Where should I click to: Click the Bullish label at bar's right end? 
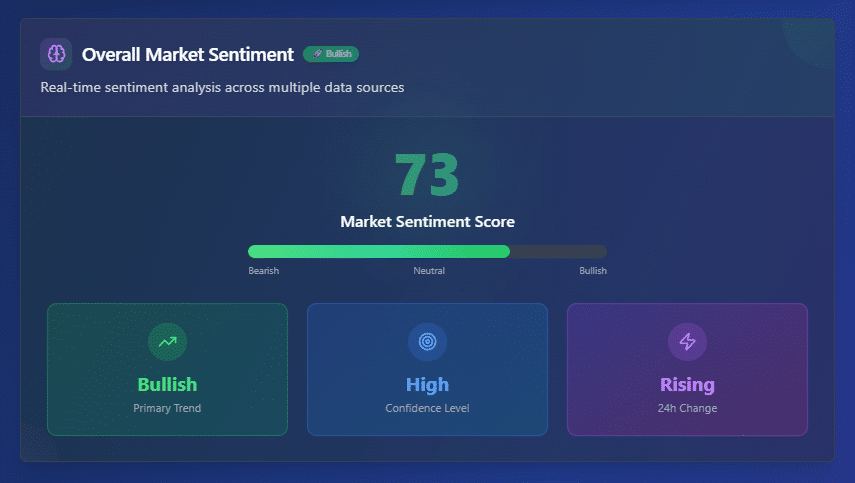(x=592, y=271)
